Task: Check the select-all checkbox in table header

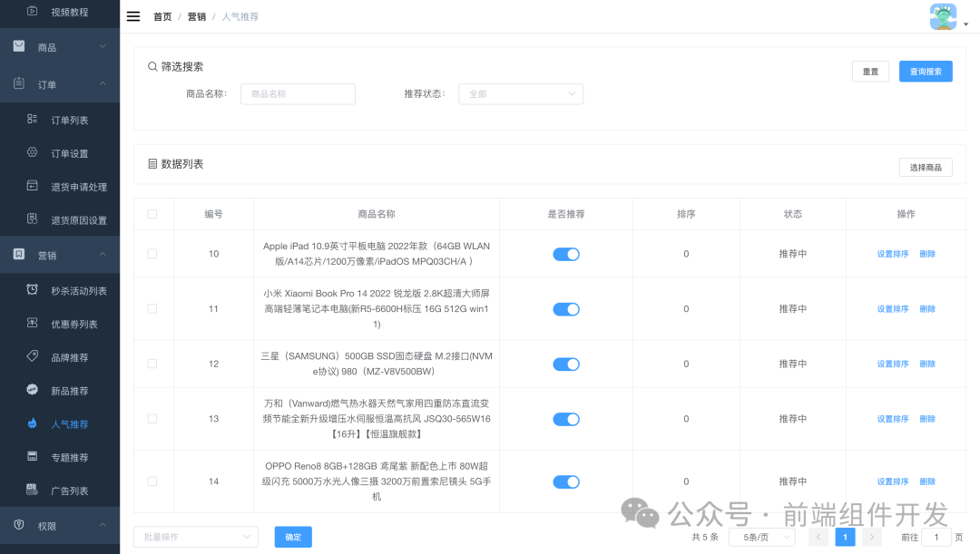Action: point(153,214)
